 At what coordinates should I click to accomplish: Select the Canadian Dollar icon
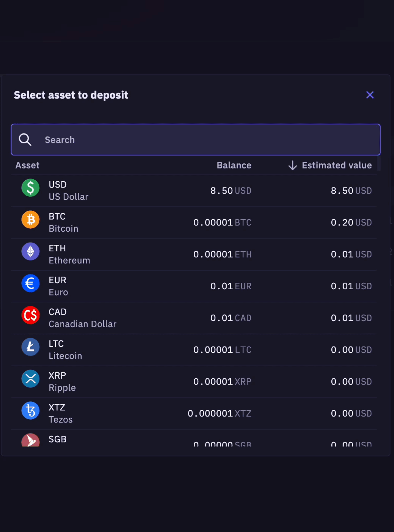[x=30, y=315]
